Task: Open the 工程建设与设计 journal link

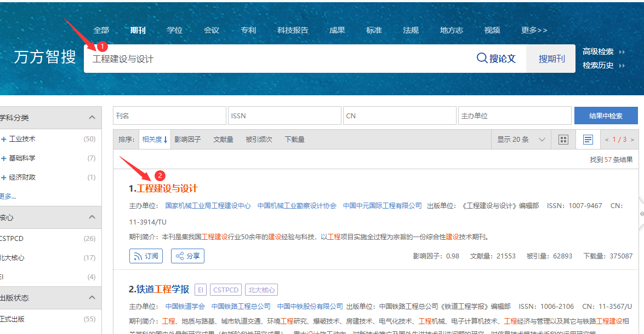Action: (167, 188)
